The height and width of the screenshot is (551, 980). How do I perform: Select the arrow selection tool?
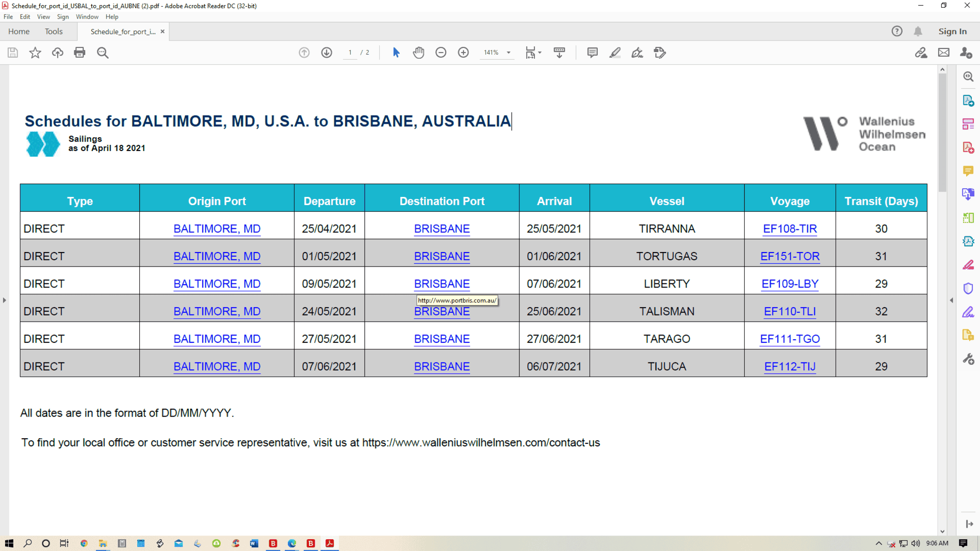396,53
